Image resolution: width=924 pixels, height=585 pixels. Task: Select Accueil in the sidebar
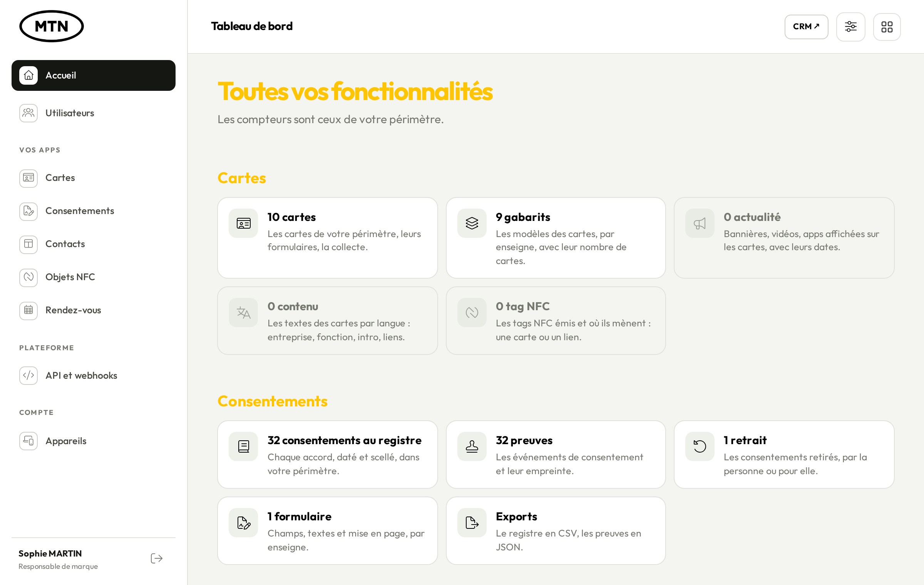click(94, 75)
